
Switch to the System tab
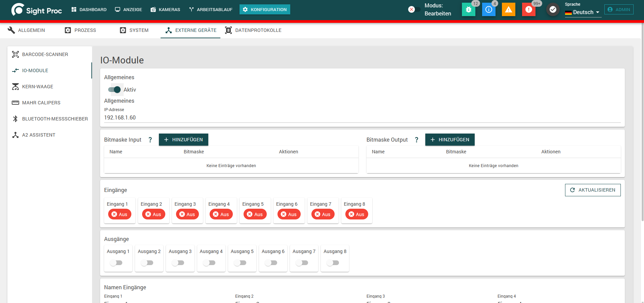click(134, 30)
